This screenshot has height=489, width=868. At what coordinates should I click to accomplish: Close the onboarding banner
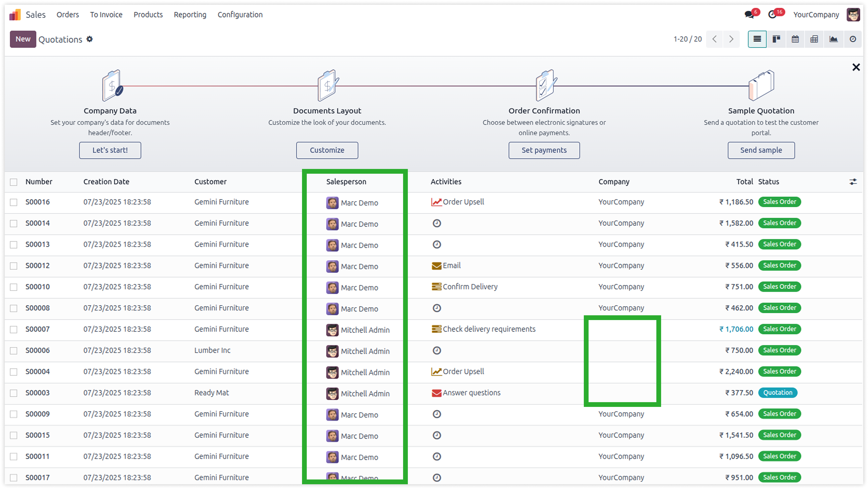pyautogui.click(x=856, y=67)
